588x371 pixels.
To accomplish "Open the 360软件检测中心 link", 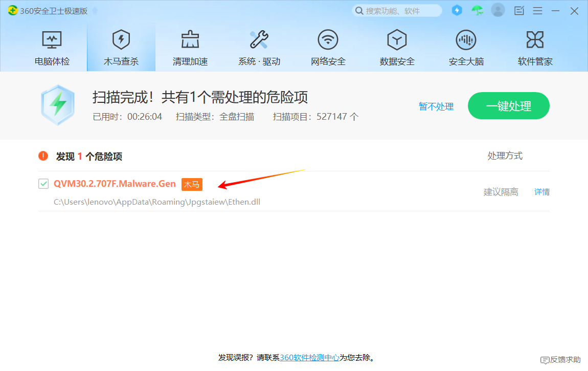I will pos(309,358).
